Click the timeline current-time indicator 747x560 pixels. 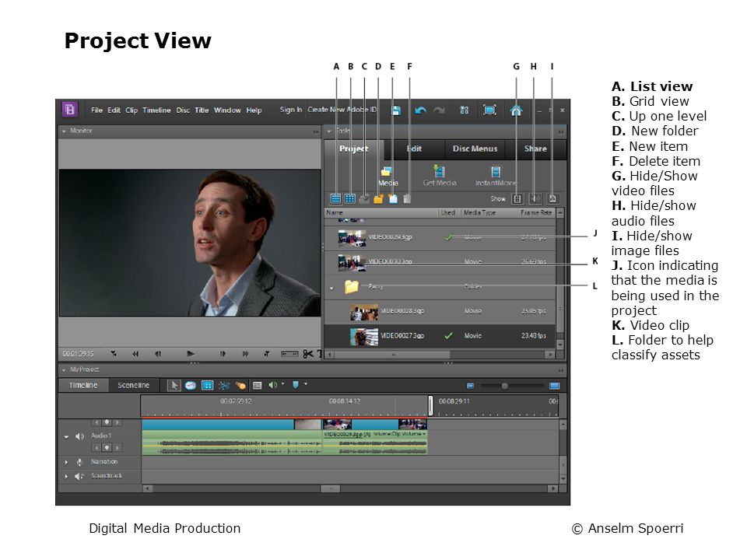click(x=430, y=406)
